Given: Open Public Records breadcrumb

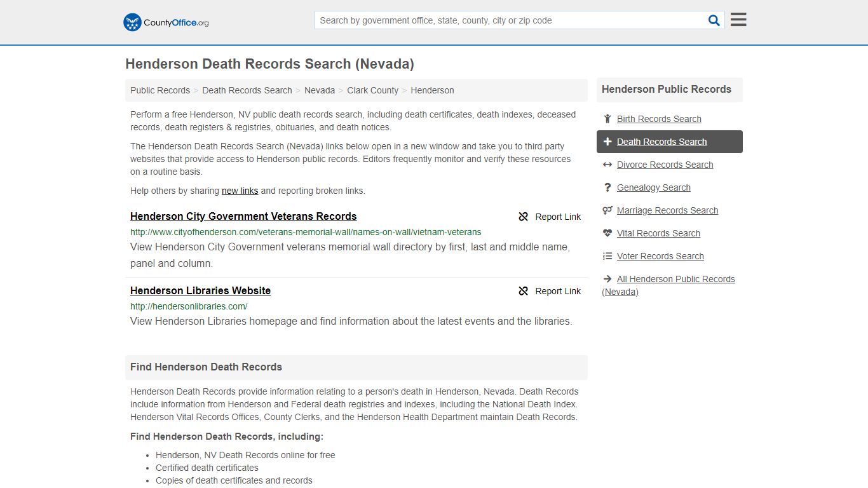Looking at the screenshot, I should 160,90.
